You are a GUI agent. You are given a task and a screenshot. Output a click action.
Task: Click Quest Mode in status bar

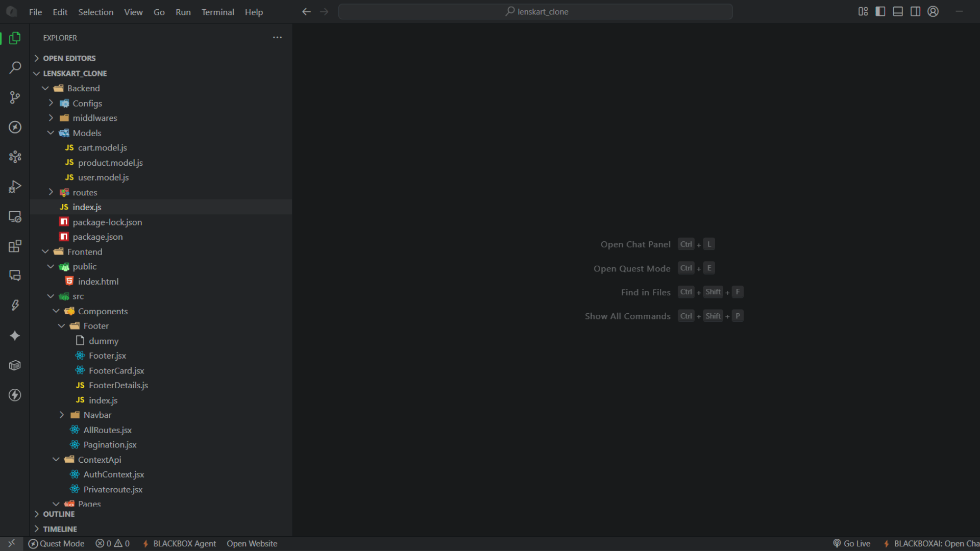coord(56,543)
